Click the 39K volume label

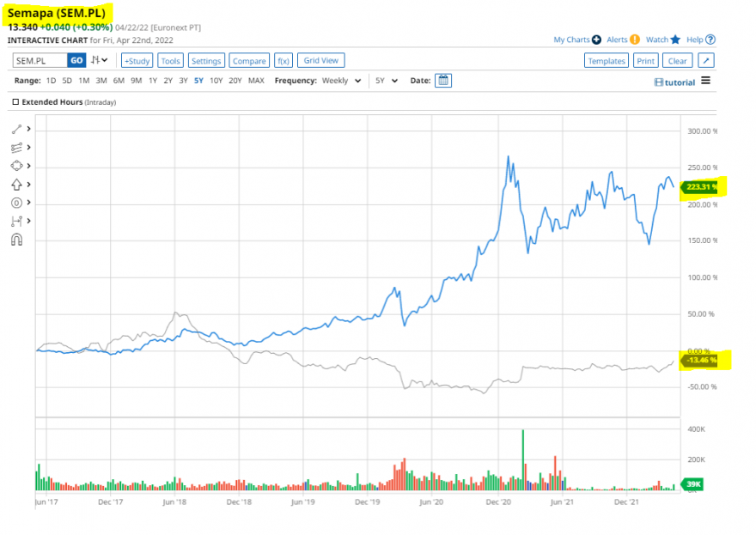click(x=692, y=484)
